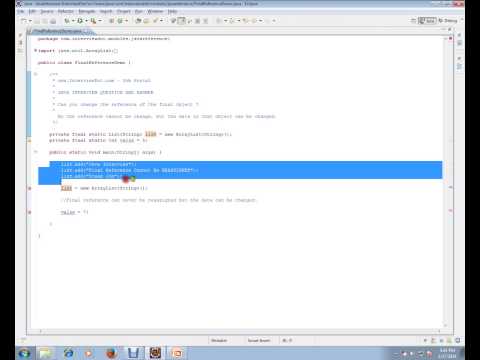Image resolution: width=480 pixels, height=360 pixels.
Task: Open the Window menu
Action: (155, 11)
